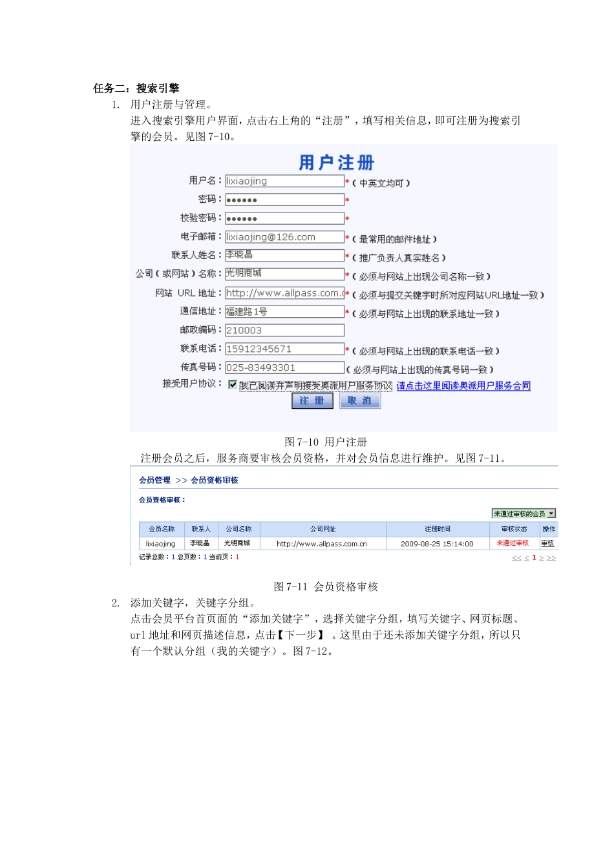The height and width of the screenshot is (868, 614).
Task: Click the 密码 password field
Action: [x=284, y=200]
